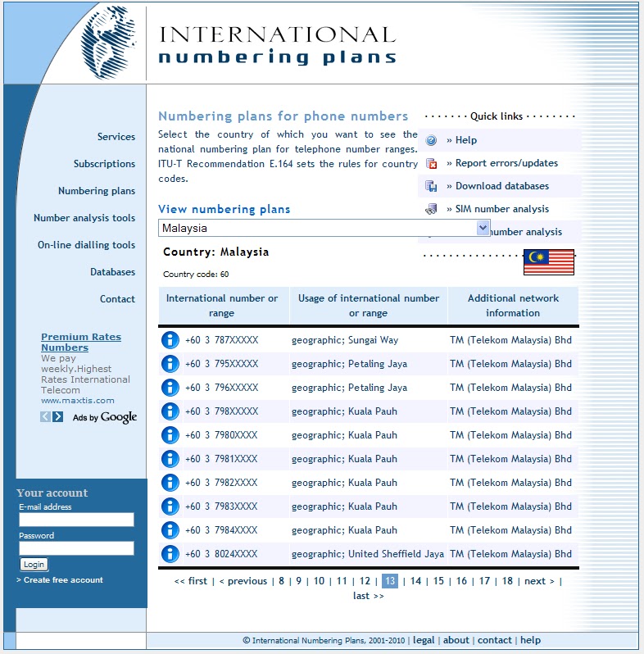Click info icon for +60 3 7984XXXX row
This screenshot has height=654, width=644.
coord(170,530)
